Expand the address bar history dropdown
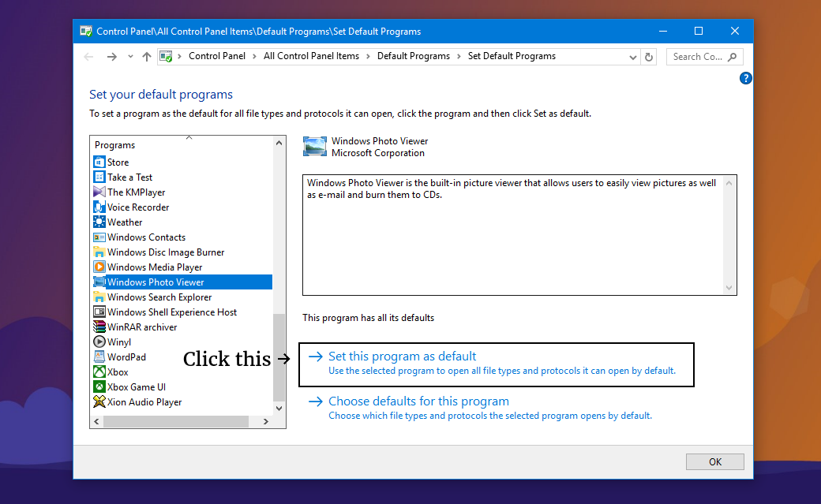This screenshot has width=821, height=504. click(x=632, y=57)
